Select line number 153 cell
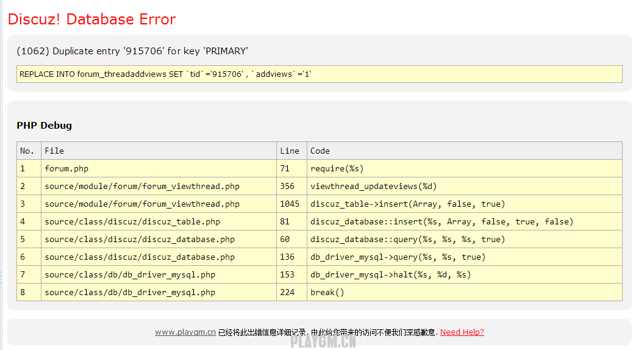This screenshot has width=644, height=350. 292,274
